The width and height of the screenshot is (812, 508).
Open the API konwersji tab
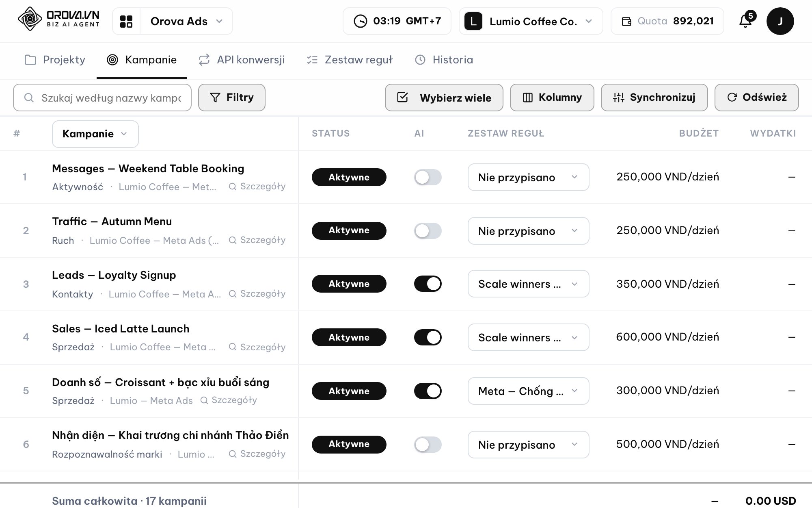pos(242,60)
